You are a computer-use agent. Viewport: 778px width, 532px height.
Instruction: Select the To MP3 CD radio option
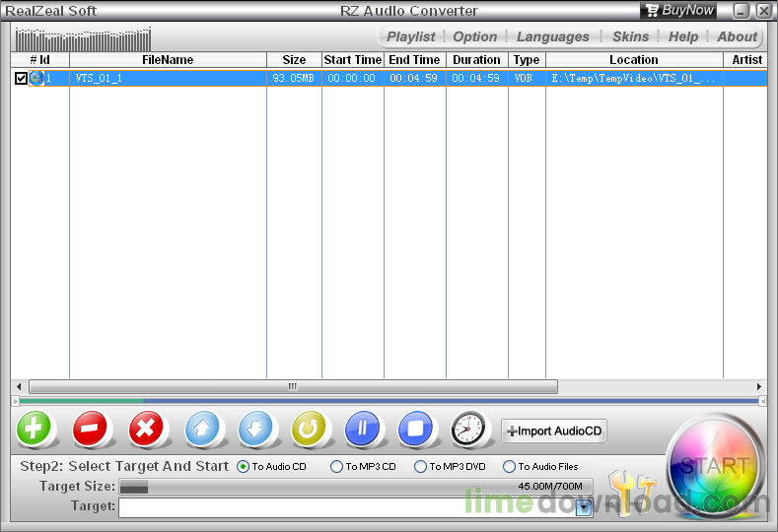(337, 467)
